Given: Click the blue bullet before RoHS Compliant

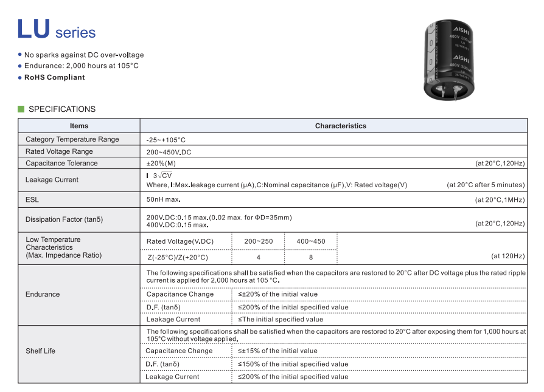Looking at the screenshot, I should click(x=20, y=77).
